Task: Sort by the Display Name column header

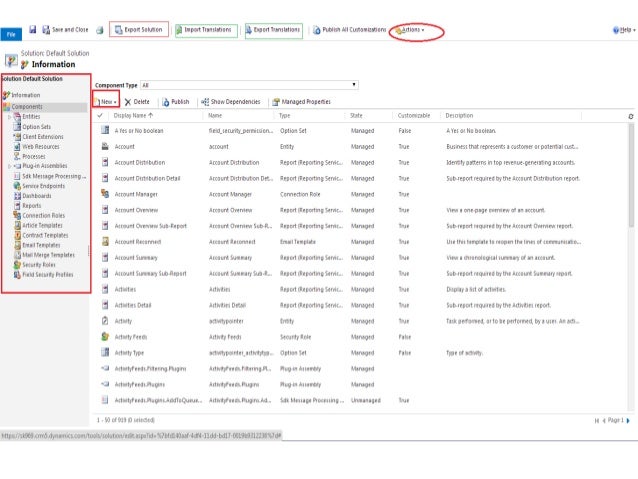Action: pyautogui.click(x=134, y=116)
